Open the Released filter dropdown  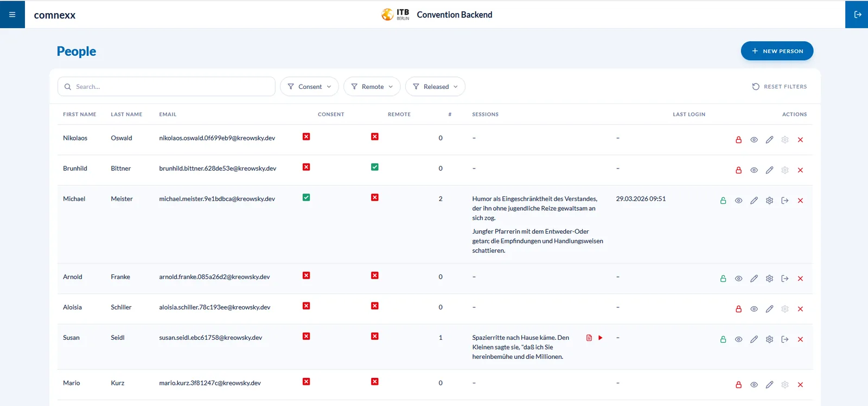tap(435, 87)
